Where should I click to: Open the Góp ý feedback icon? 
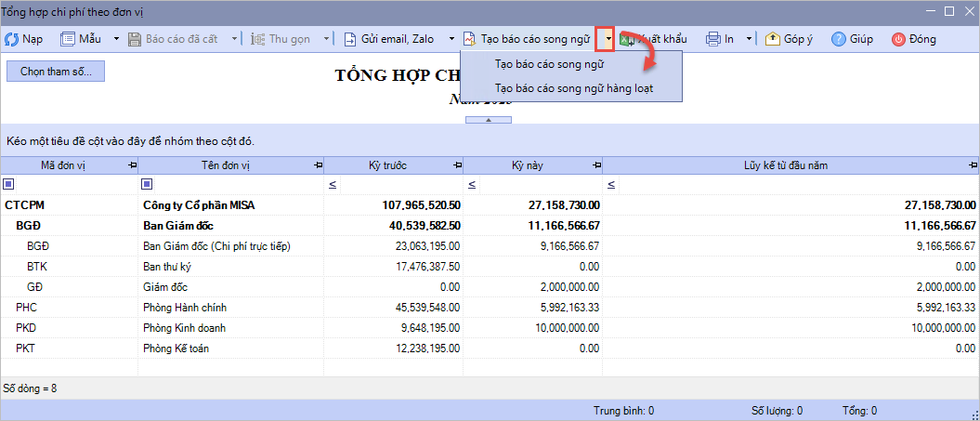pyautogui.click(x=772, y=39)
